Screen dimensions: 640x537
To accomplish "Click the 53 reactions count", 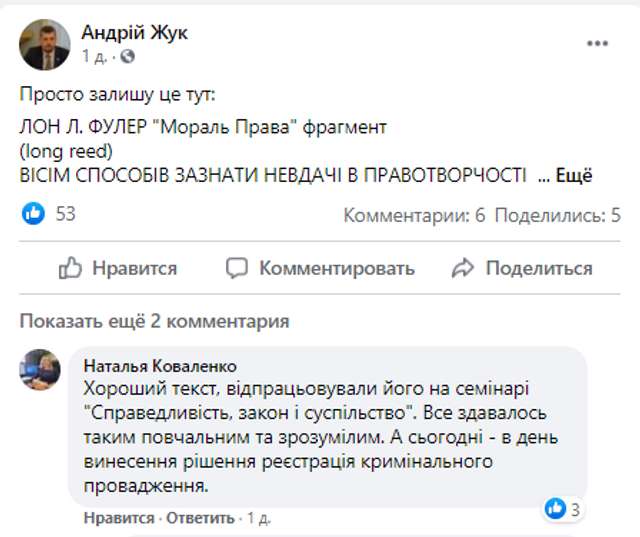I will point(66,214).
